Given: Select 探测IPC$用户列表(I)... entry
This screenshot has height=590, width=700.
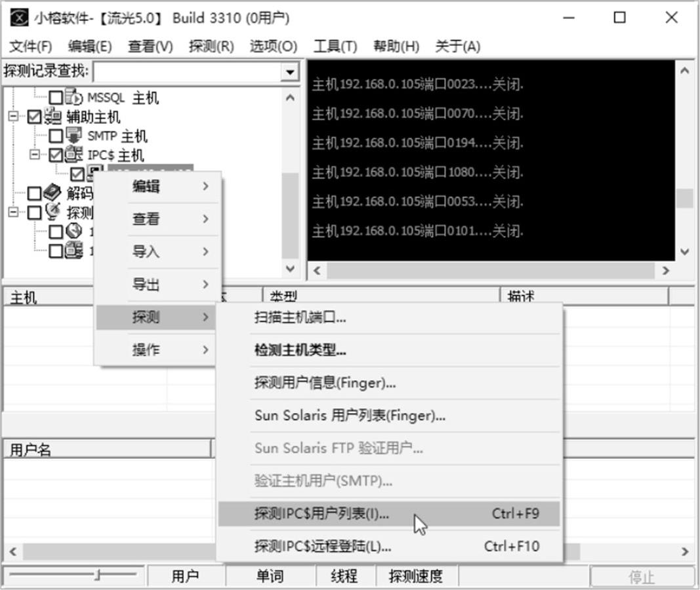Looking at the screenshot, I should [x=389, y=514].
